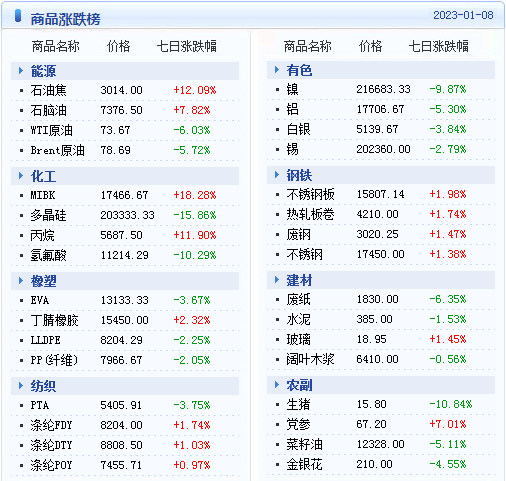The width and height of the screenshot is (506, 481).
Task: Expand the 橡塑 category arrow
Action: (x=21, y=281)
